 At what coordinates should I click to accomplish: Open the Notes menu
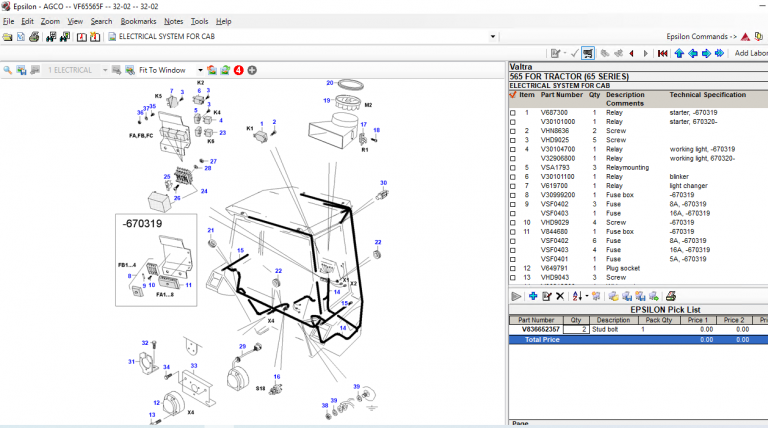click(173, 21)
